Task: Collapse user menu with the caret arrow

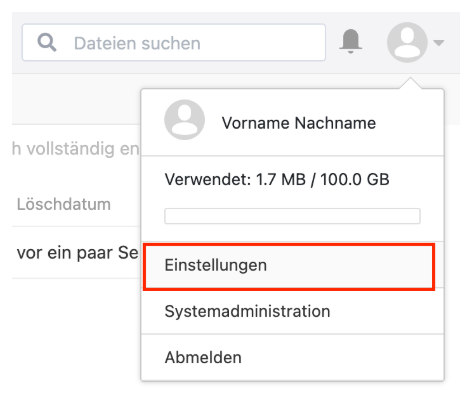Action: [439, 43]
